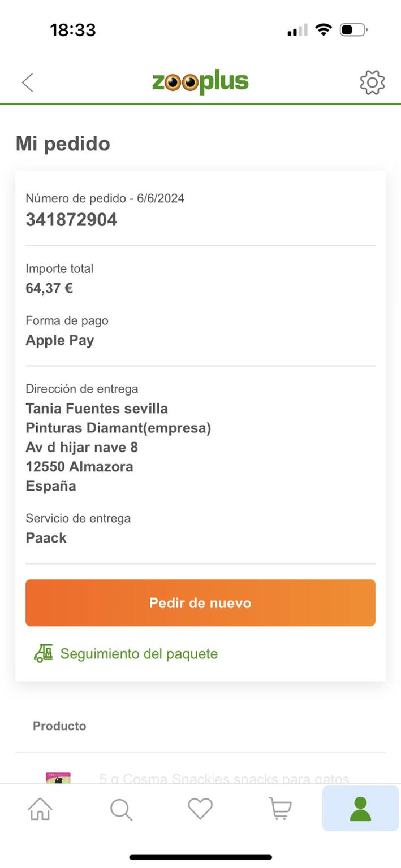Open settings gear icon
The image size is (401, 868).
pyautogui.click(x=372, y=83)
